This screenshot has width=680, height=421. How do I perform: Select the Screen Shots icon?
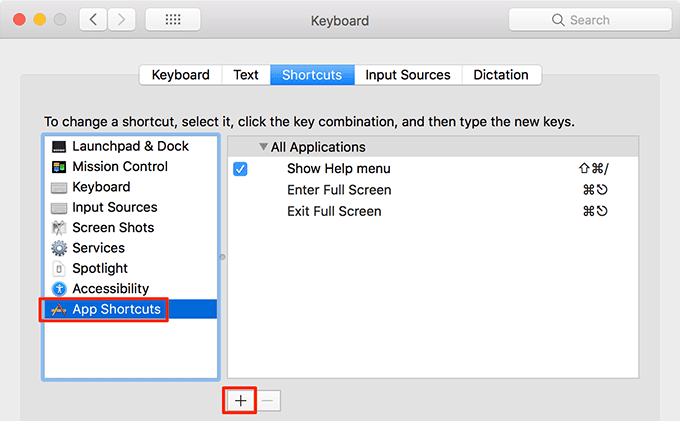pos(59,228)
